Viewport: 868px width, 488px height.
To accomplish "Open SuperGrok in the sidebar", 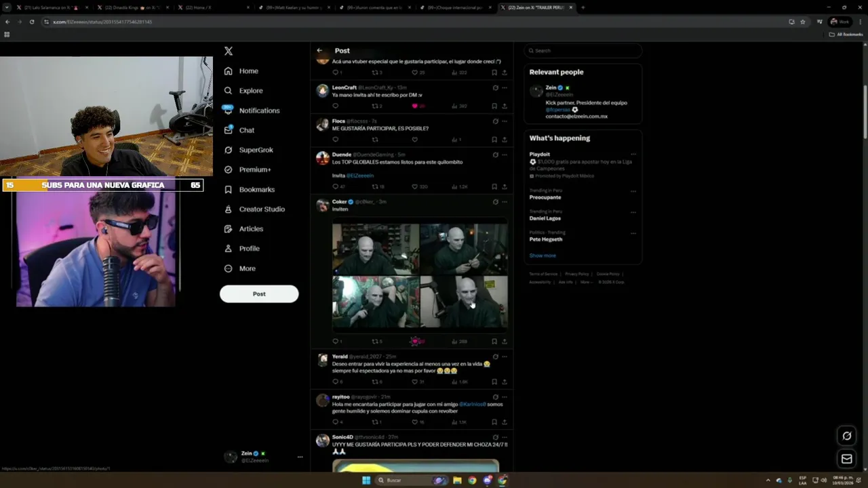I will click(249, 150).
